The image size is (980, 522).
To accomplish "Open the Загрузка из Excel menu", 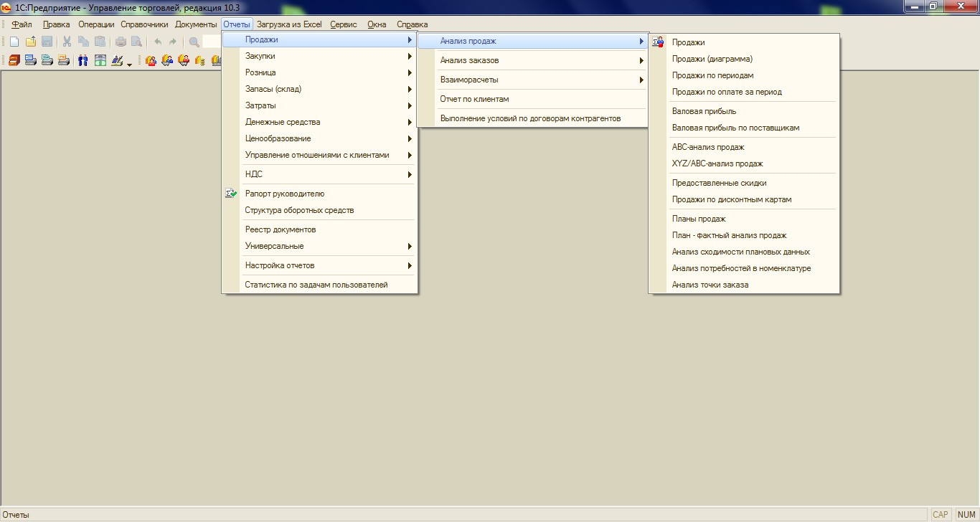I will [x=290, y=24].
